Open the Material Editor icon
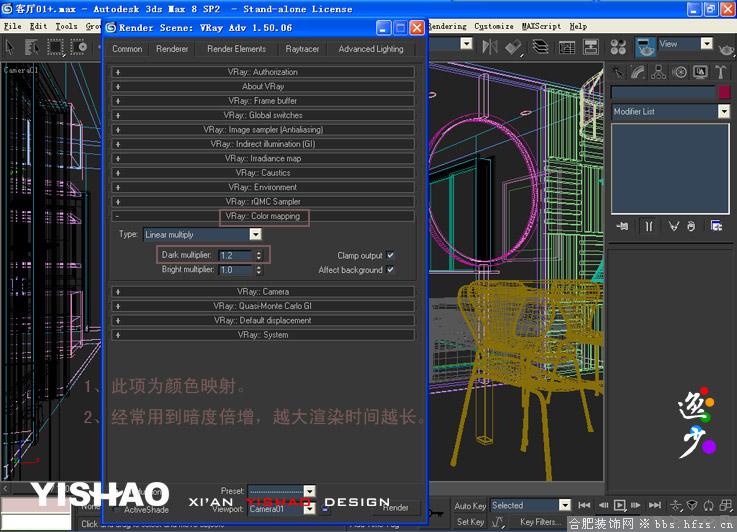737x532 pixels. point(618,47)
